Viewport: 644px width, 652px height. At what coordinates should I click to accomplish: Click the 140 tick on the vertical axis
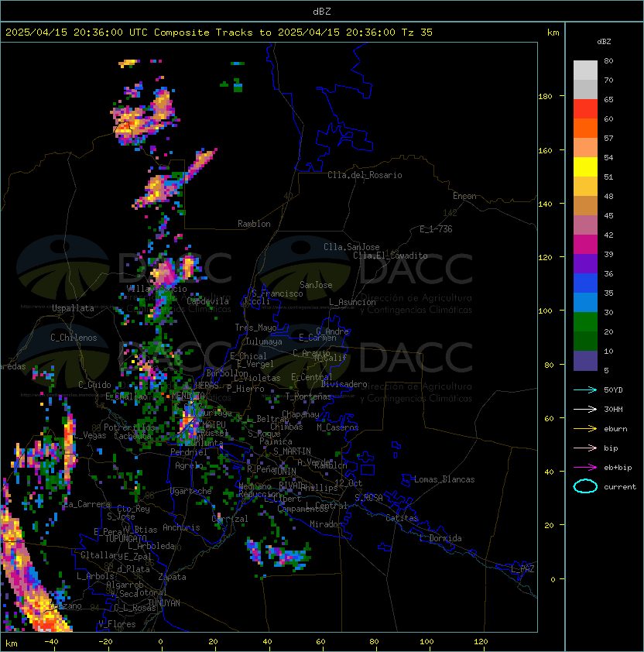click(545, 204)
